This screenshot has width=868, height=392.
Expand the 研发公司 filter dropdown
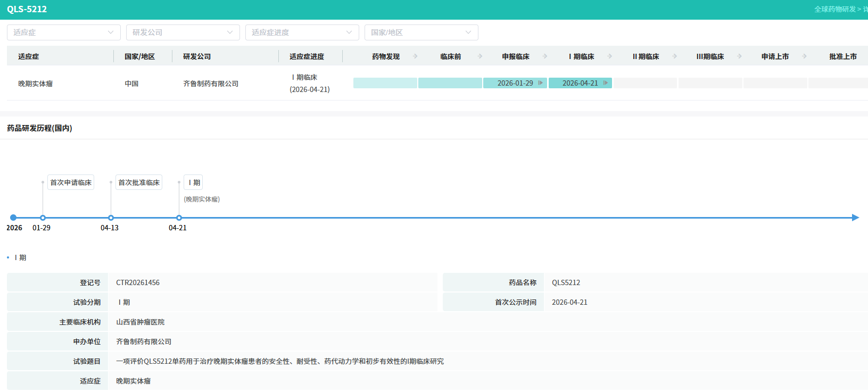pos(183,32)
